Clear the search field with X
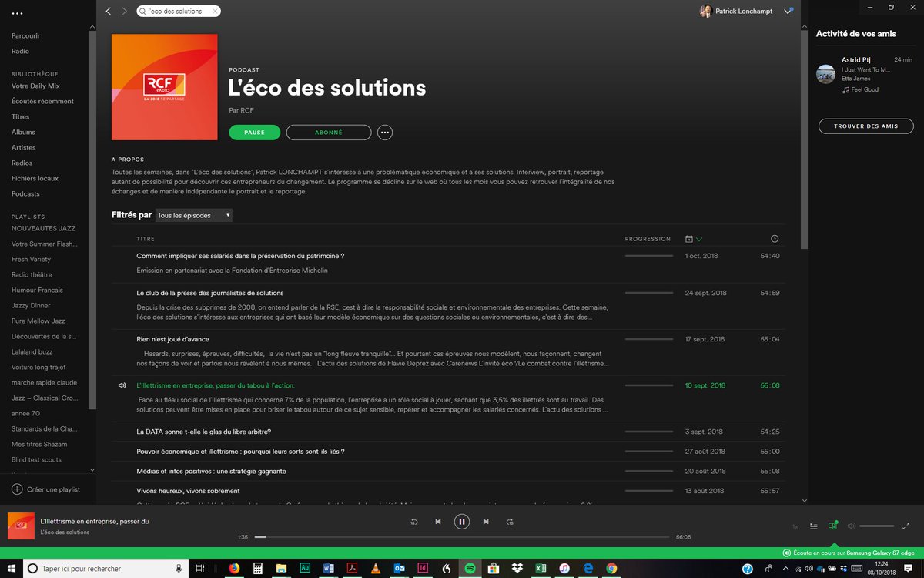 pos(215,12)
